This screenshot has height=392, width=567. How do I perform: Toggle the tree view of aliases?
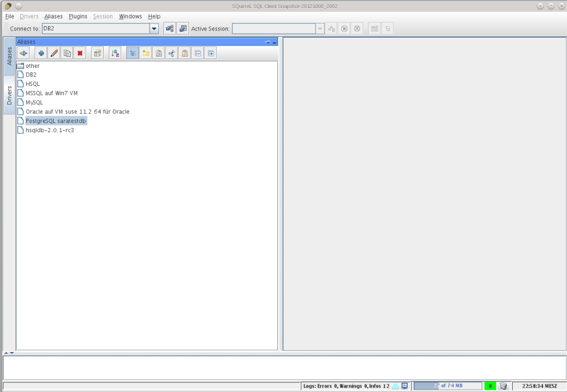[132, 53]
